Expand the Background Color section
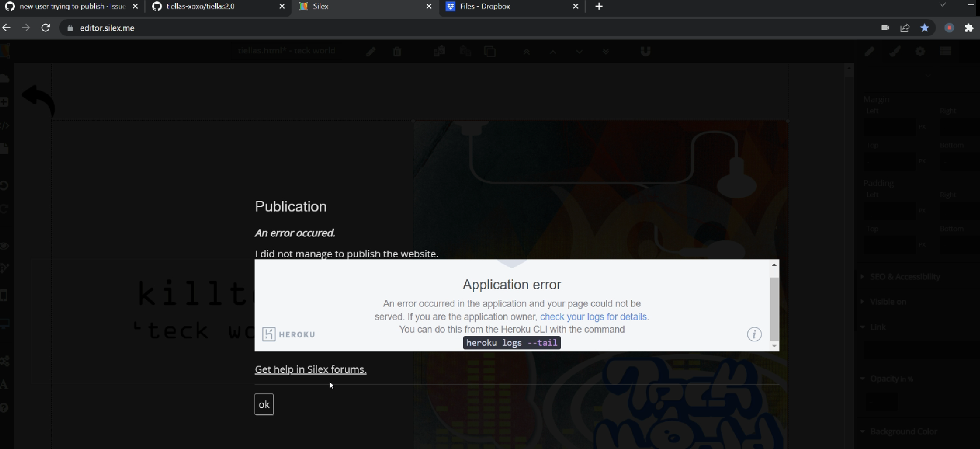 [x=903, y=431]
